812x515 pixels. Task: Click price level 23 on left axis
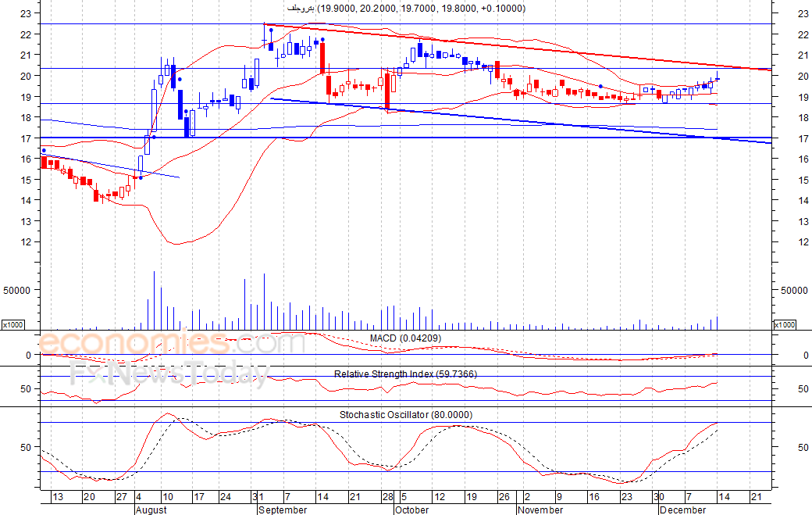click(26, 14)
